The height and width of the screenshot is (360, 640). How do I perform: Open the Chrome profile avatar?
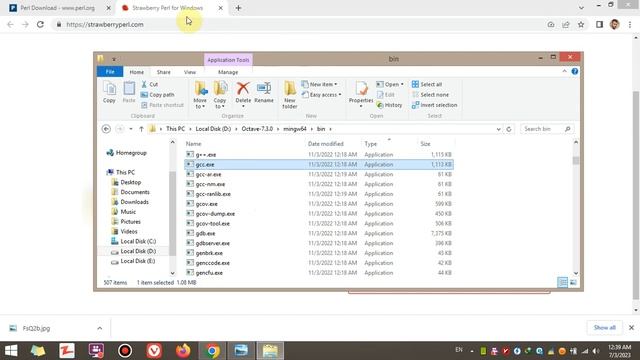[615, 24]
